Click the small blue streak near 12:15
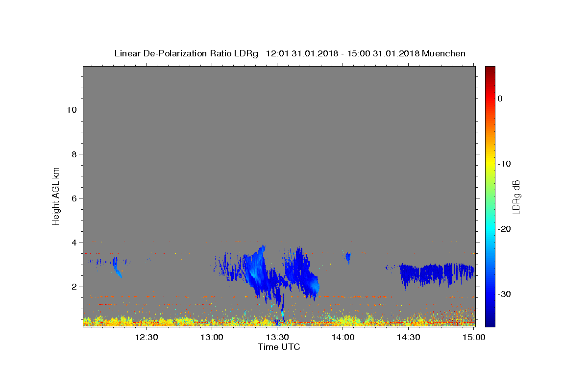The image size is (588, 392). coord(117,268)
